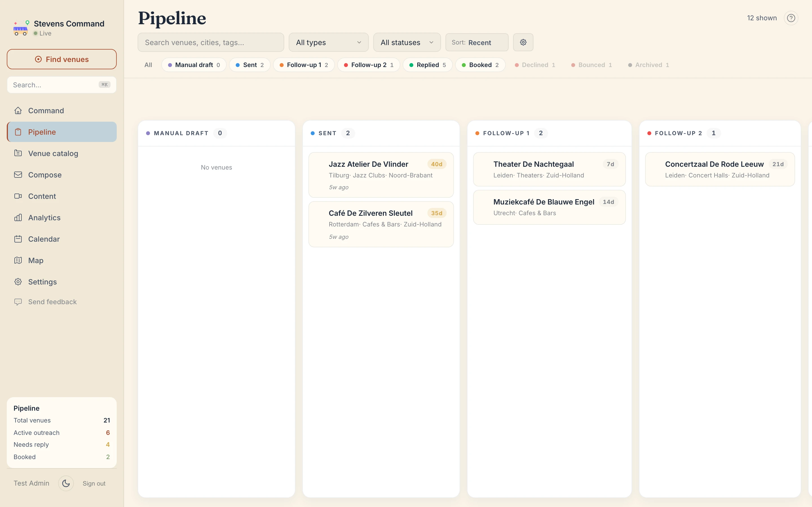
Task: Open Content section in sidebar
Action: [42, 196]
